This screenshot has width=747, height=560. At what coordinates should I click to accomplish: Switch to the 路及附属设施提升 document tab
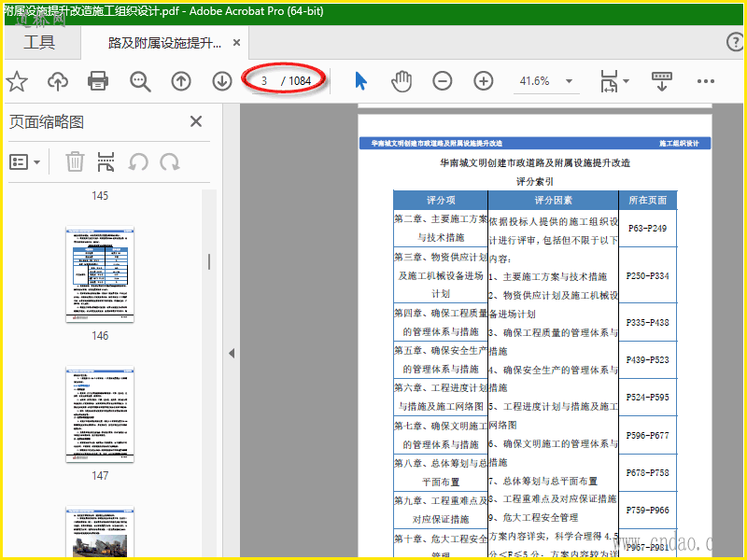[x=164, y=43]
